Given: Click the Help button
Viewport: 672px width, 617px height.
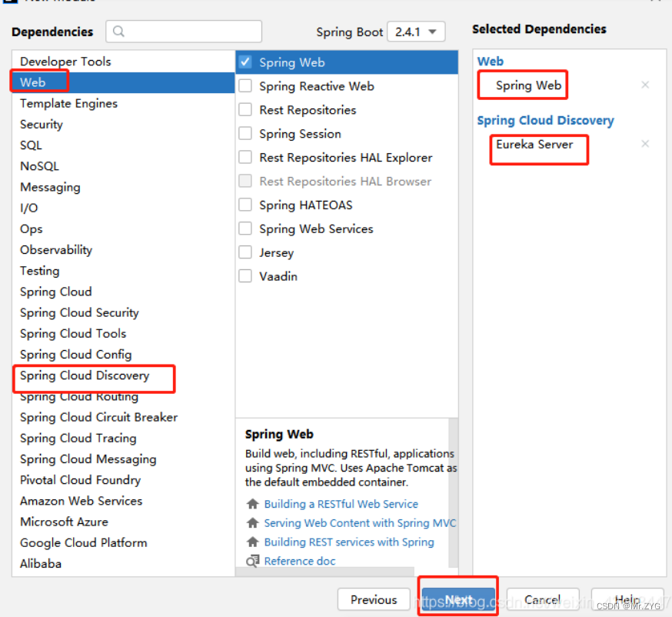Looking at the screenshot, I should [627, 599].
